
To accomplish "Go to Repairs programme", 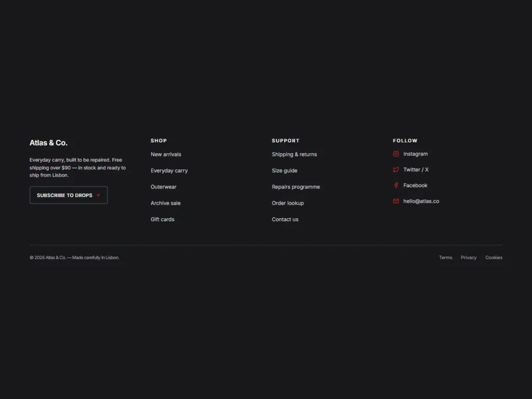I will pos(296,187).
